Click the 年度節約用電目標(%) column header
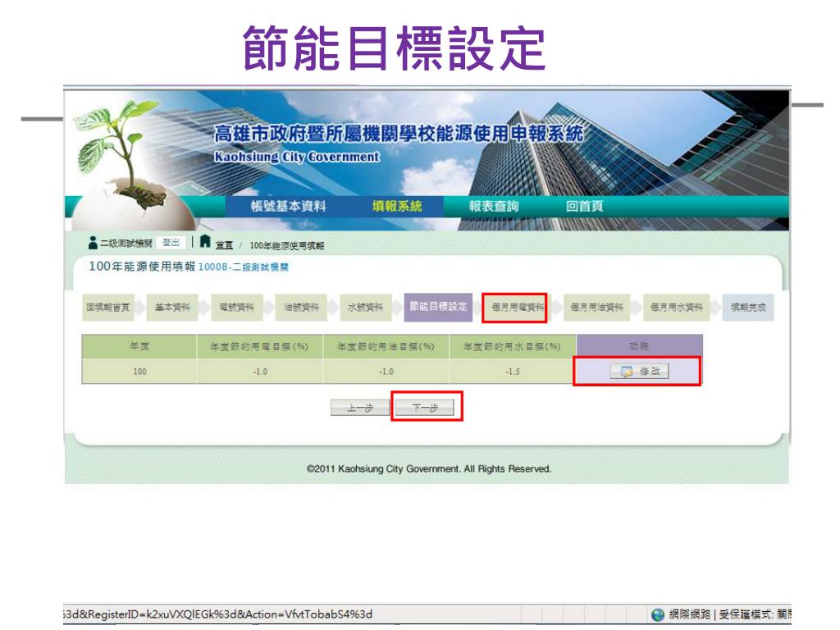This screenshot has height=630, width=840. (x=260, y=347)
